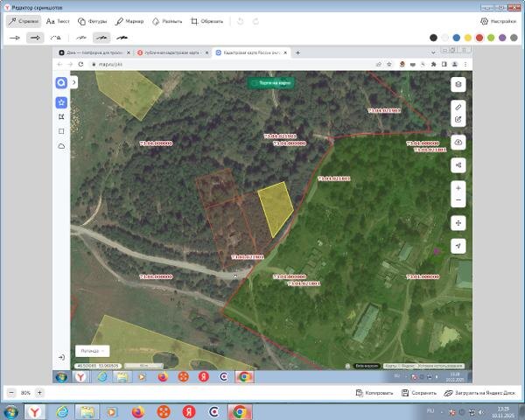525x420 pixels.
Task: Select the thickest line weight option
Action: coord(122,38)
